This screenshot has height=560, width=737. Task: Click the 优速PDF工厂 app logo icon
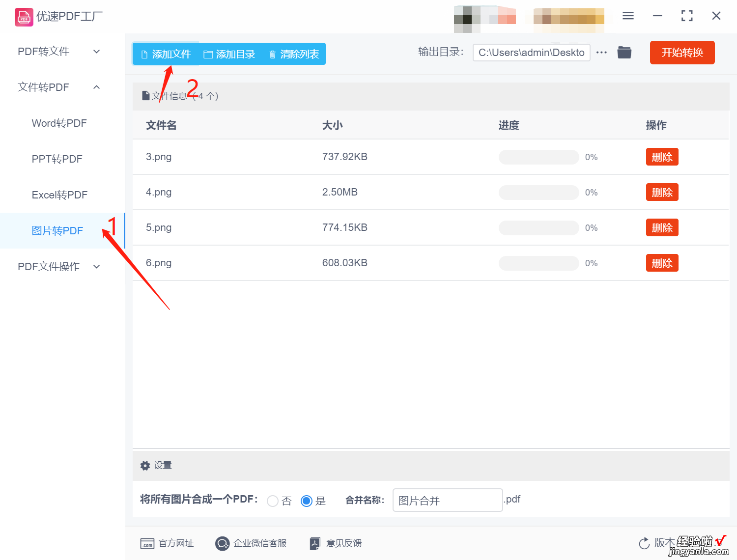pos(24,17)
